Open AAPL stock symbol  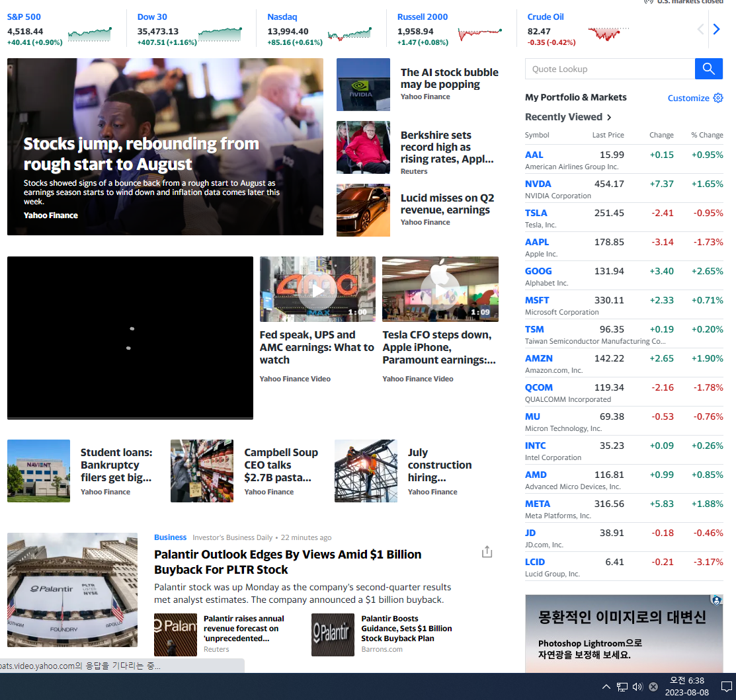537,242
